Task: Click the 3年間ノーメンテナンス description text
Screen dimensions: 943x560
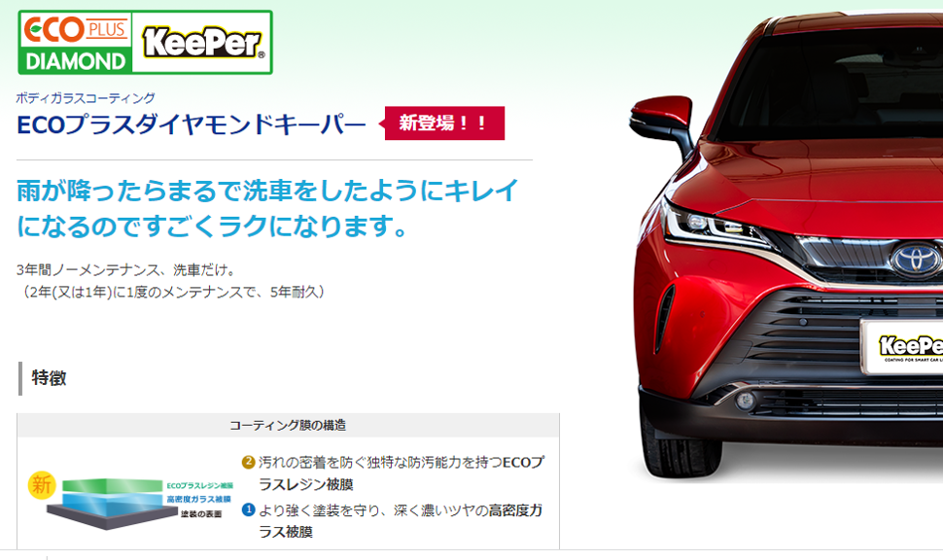Action: click(x=173, y=281)
